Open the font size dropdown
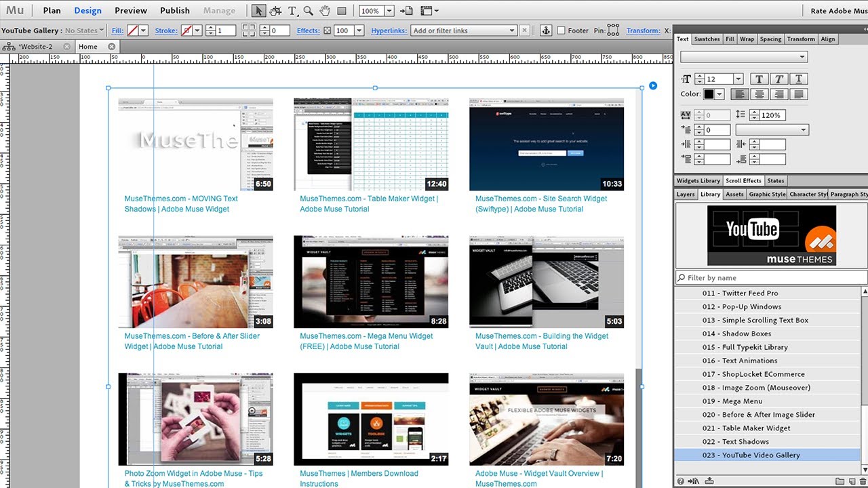 point(738,79)
